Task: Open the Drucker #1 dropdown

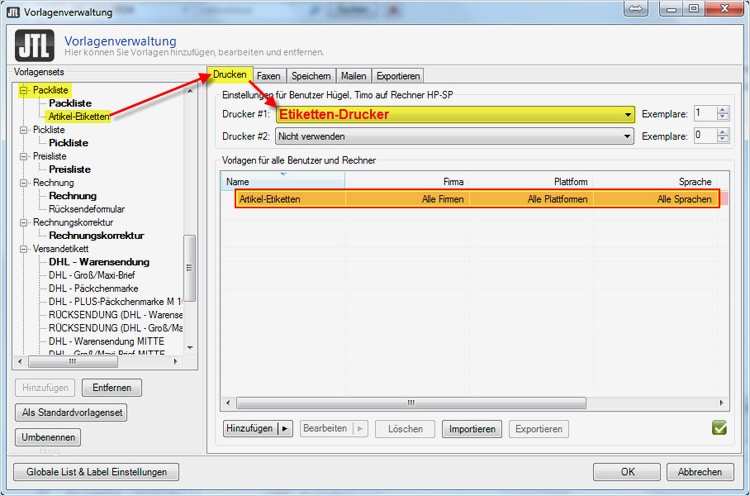Action: [627, 115]
